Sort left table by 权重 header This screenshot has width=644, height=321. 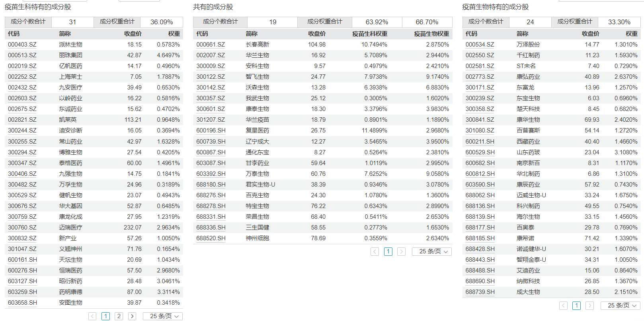click(174, 34)
